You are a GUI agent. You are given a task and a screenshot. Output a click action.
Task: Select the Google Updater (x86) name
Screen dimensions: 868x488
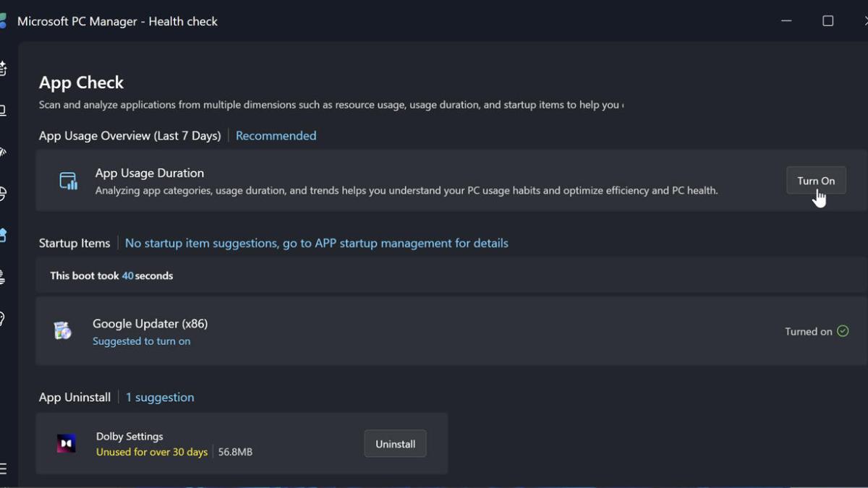point(150,324)
